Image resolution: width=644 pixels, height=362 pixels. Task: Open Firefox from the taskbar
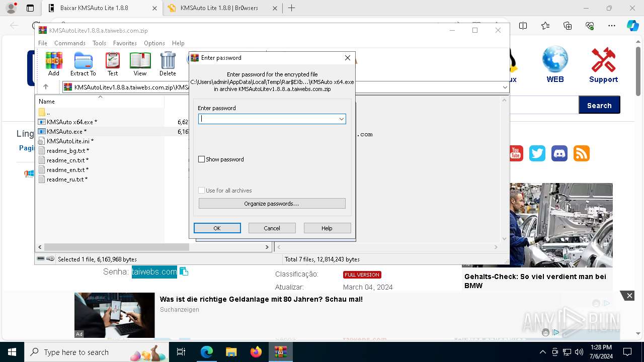coord(256,352)
